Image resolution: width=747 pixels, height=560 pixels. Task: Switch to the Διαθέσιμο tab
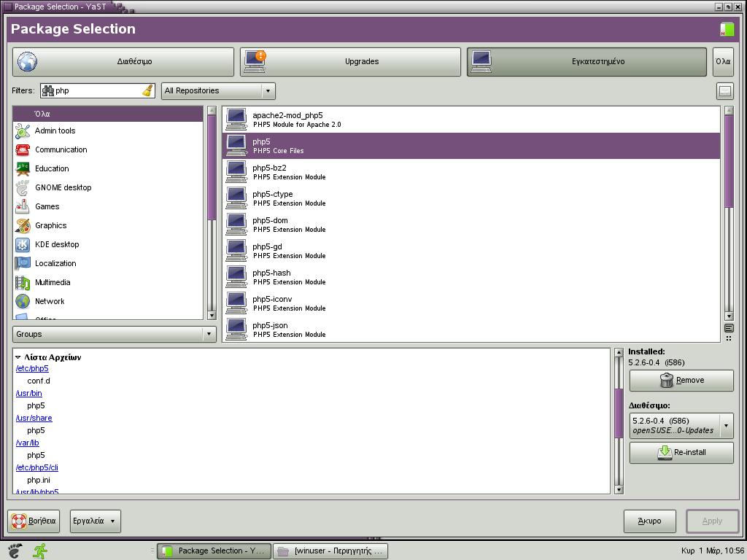123,62
